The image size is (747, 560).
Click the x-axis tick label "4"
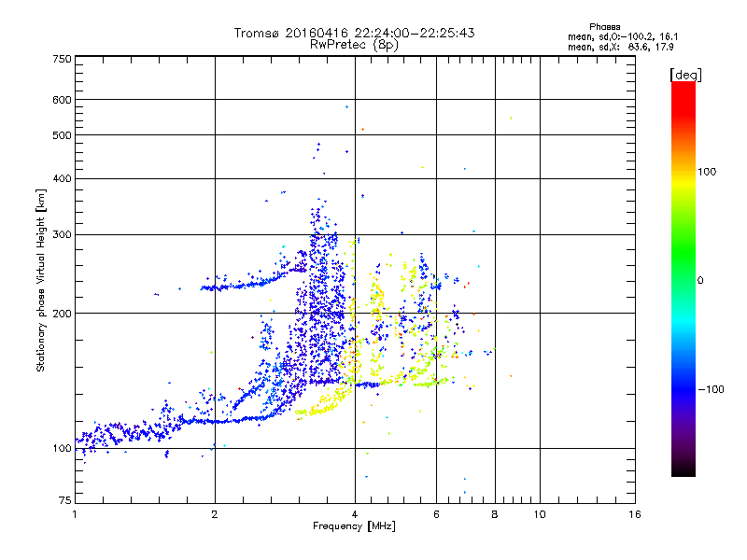click(355, 514)
